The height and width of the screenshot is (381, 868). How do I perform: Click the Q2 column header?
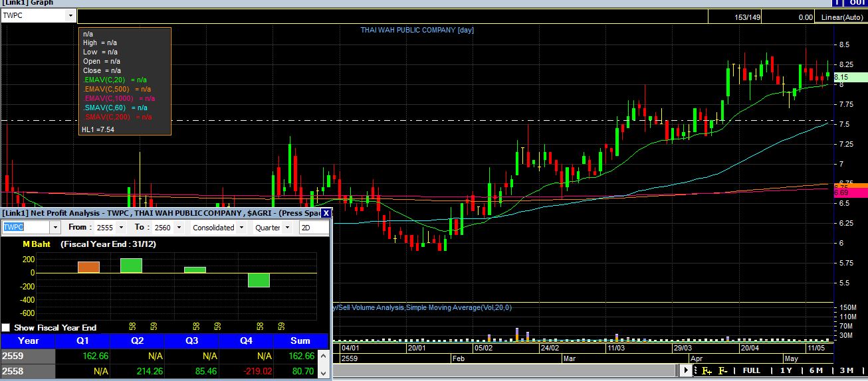coord(138,341)
